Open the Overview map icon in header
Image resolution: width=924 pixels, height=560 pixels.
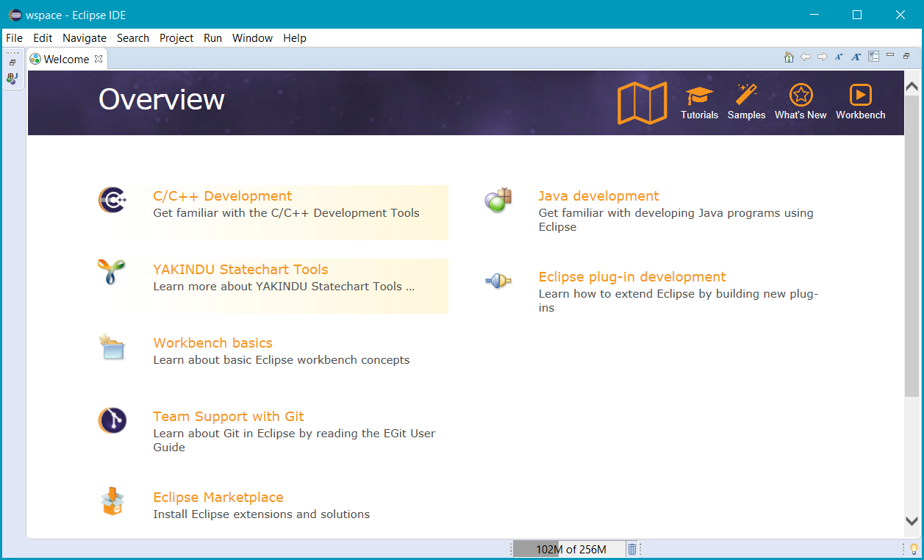pos(642,103)
